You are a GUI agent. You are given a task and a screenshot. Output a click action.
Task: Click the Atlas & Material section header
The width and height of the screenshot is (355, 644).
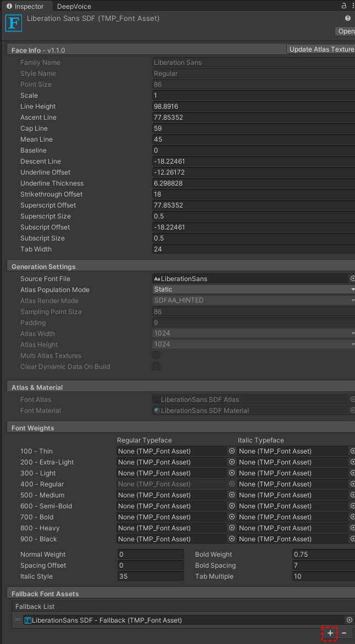[181, 387]
